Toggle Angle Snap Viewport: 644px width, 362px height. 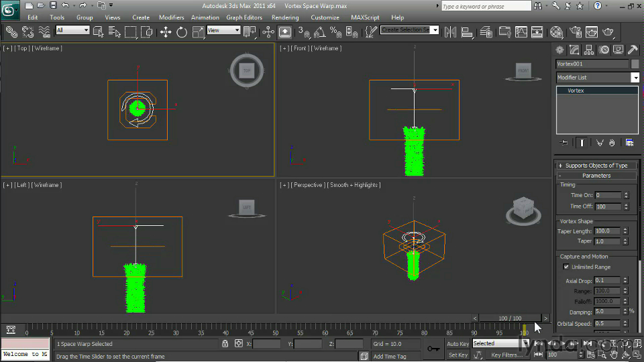(x=319, y=32)
